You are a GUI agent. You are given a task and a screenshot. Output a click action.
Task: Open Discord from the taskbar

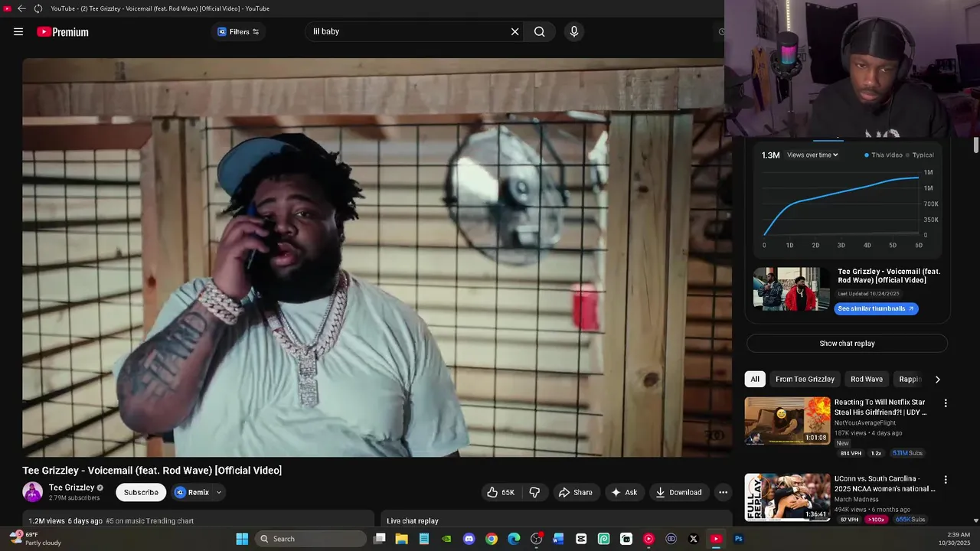pyautogui.click(x=469, y=539)
